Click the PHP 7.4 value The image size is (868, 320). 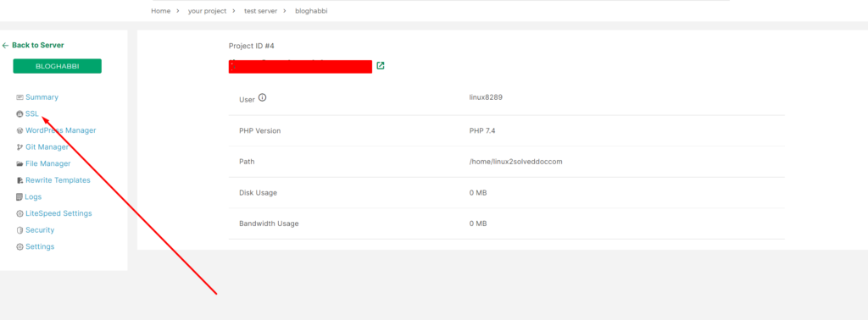click(x=481, y=131)
